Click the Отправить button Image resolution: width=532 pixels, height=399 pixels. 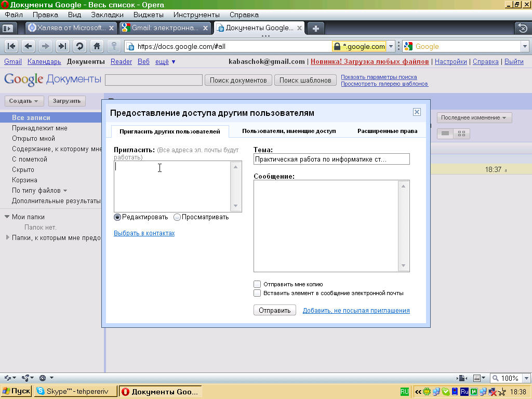tap(274, 310)
